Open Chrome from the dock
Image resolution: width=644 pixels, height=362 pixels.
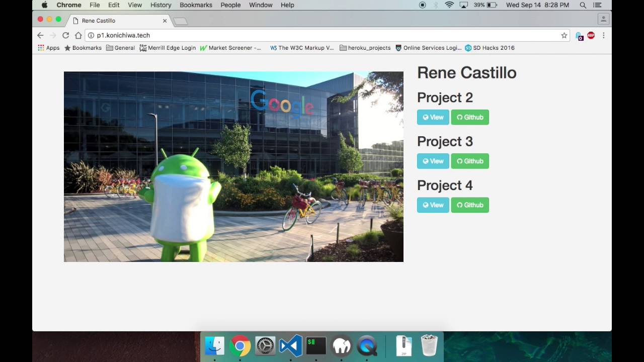(x=240, y=346)
